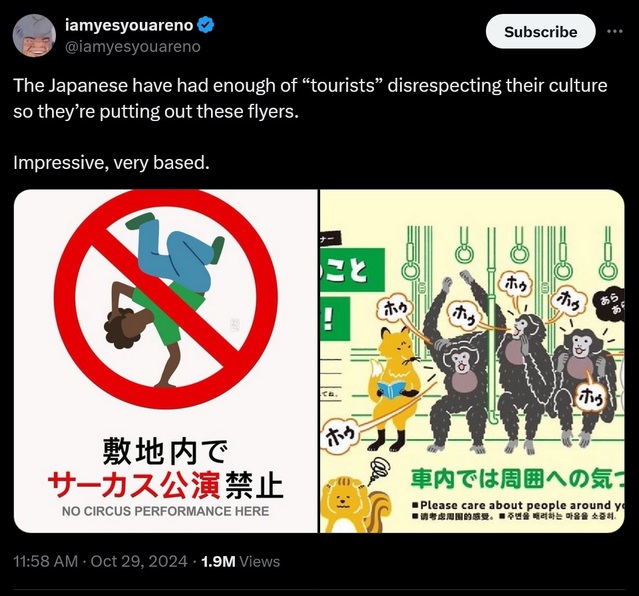Click the 11:58 AM Oct 29, 2024 timestamp

(x=100, y=561)
